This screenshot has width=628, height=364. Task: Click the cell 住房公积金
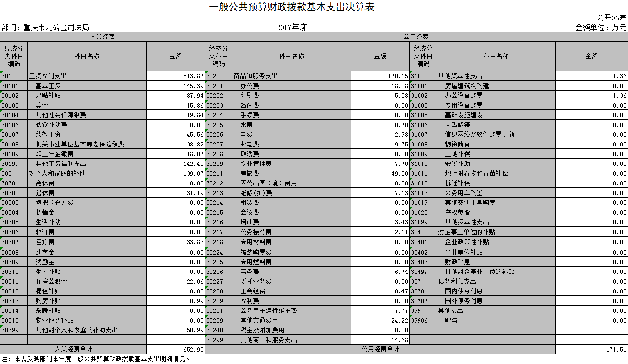(87, 281)
